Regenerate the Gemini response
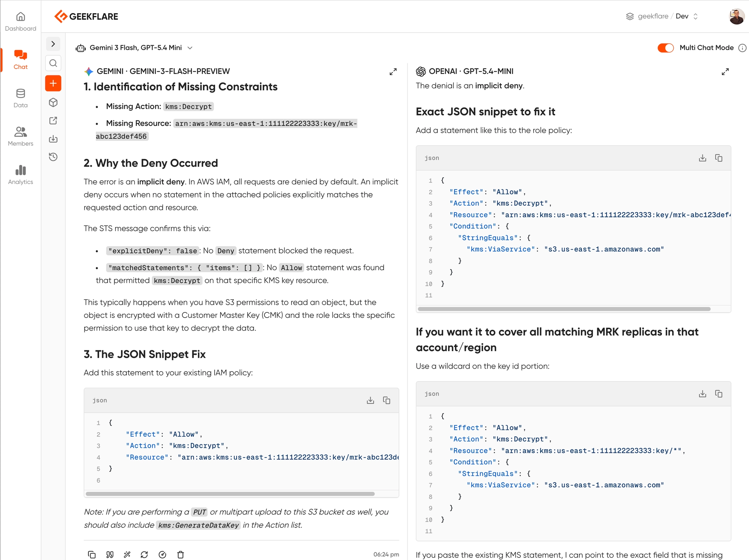Image resolution: width=749 pixels, height=560 pixels. coord(144,555)
